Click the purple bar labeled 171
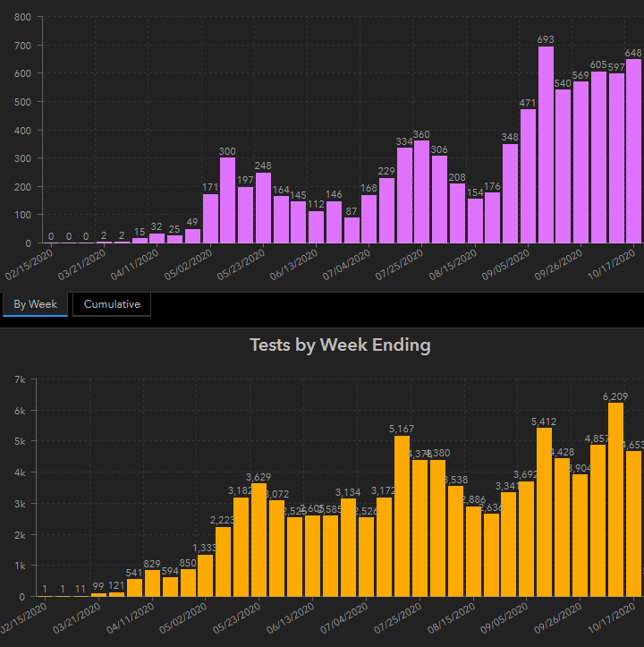This screenshot has width=644, height=647. [210, 218]
